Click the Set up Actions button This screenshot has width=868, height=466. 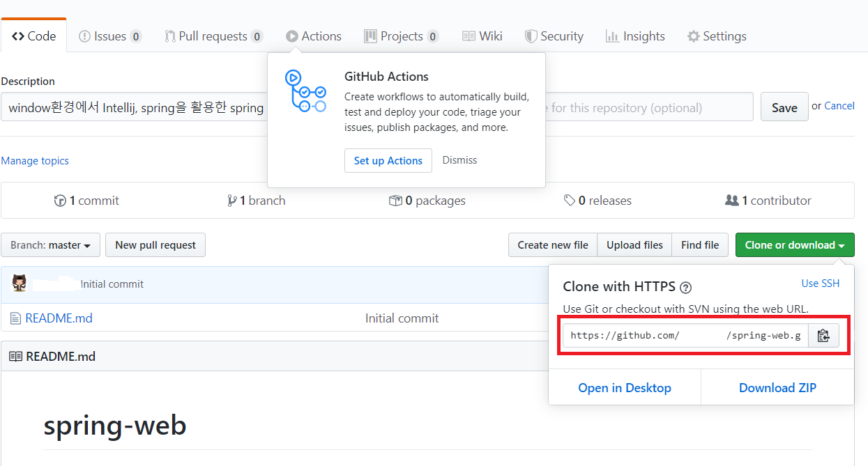tap(388, 160)
